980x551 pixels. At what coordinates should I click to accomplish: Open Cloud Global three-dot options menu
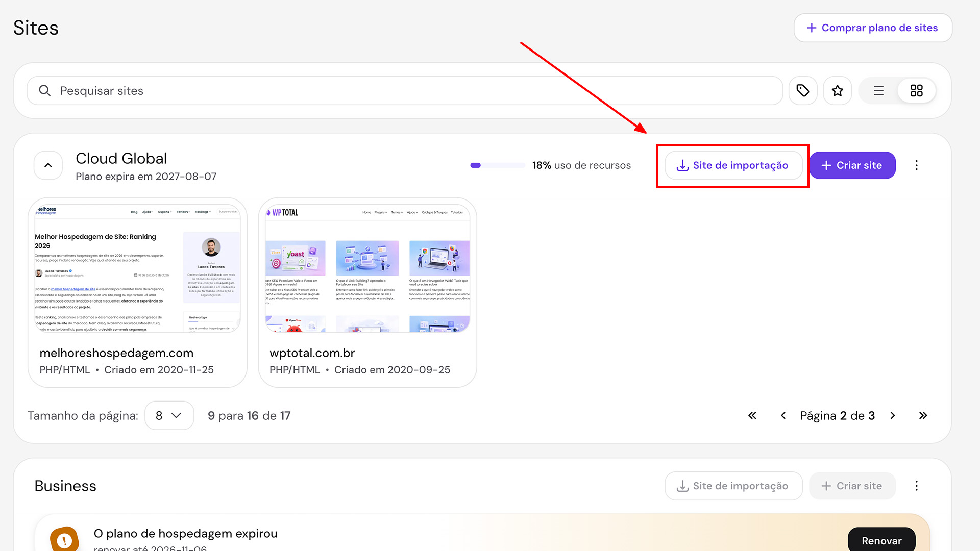point(916,165)
